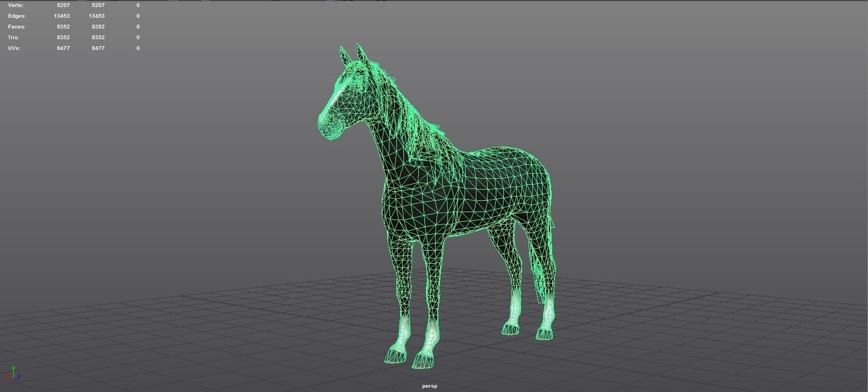Select the horse wireframe mesh
The height and width of the screenshot is (392, 868).
[x=437, y=207]
